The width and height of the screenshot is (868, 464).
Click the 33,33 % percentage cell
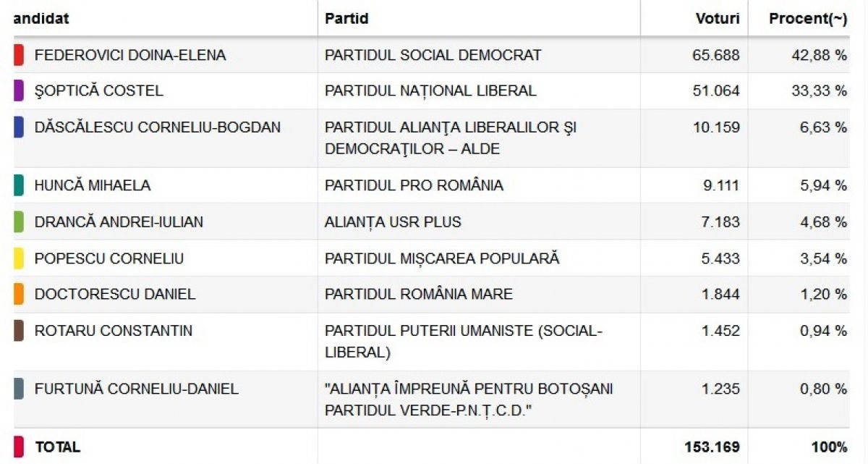coord(818,91)
